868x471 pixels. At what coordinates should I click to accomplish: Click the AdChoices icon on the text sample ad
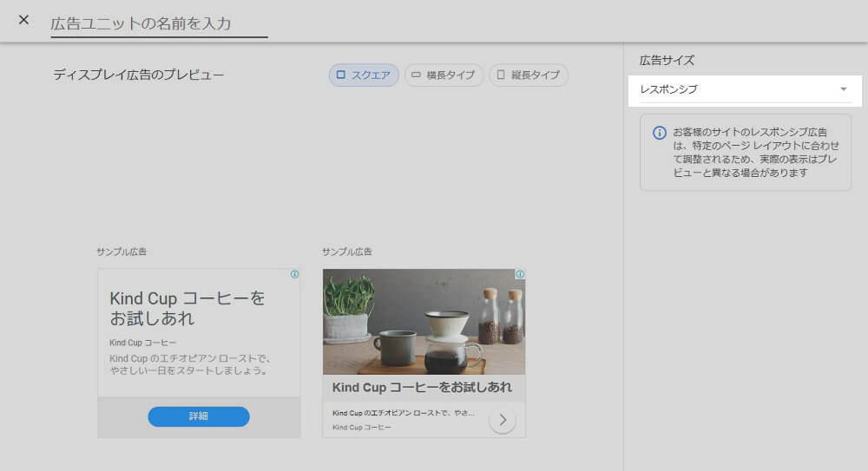[x=294, y=274]
